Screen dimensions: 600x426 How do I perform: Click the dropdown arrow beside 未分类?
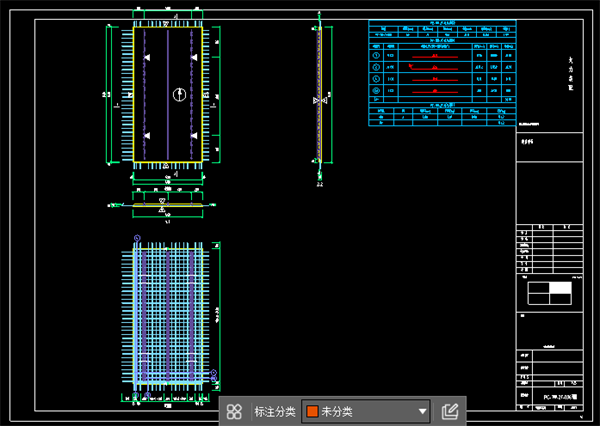coord(422,412)
